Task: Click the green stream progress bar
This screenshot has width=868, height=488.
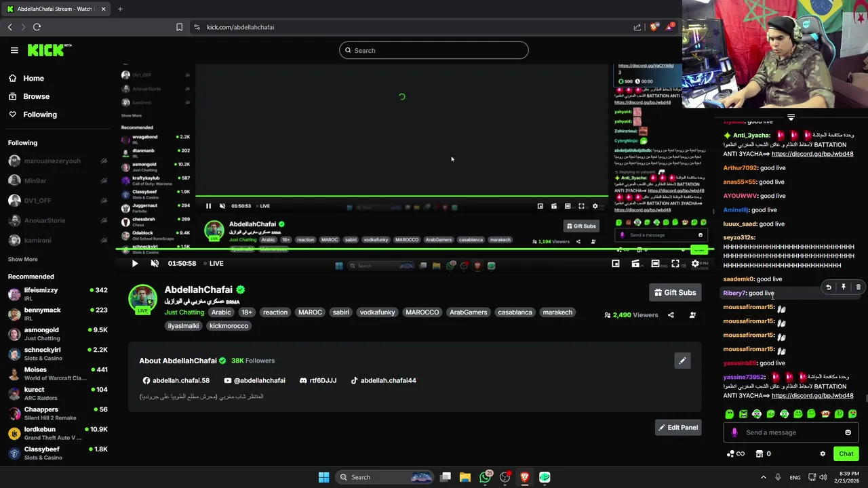Action: [414, 250]
